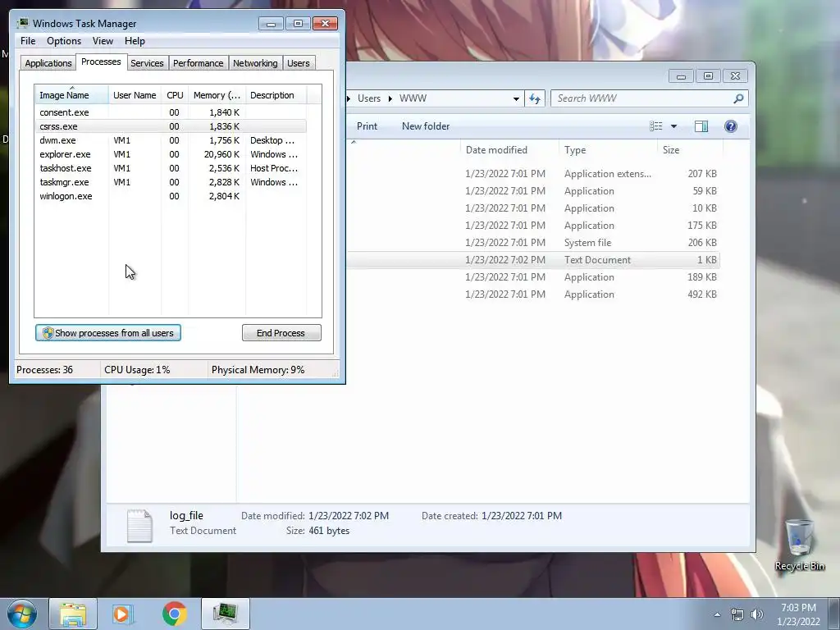Screen dimensions: 840x630
Task: Select the System file row at 206 KB
Action: (x=533, y=243)
